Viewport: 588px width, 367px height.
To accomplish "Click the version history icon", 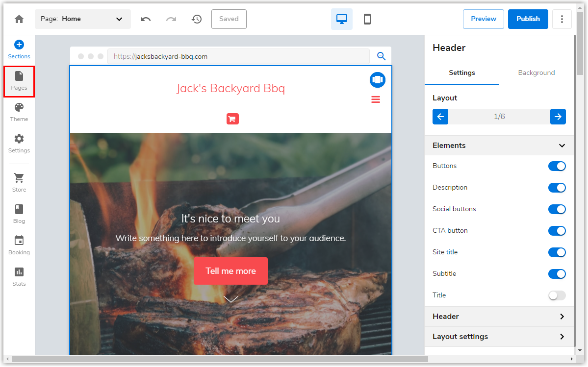I will point(197,19).
